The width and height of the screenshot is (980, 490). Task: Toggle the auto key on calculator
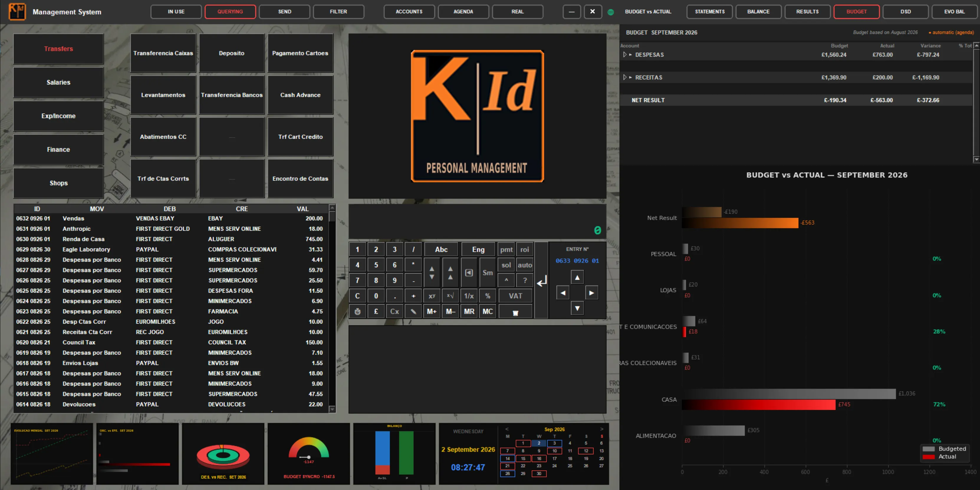point(525,265)
